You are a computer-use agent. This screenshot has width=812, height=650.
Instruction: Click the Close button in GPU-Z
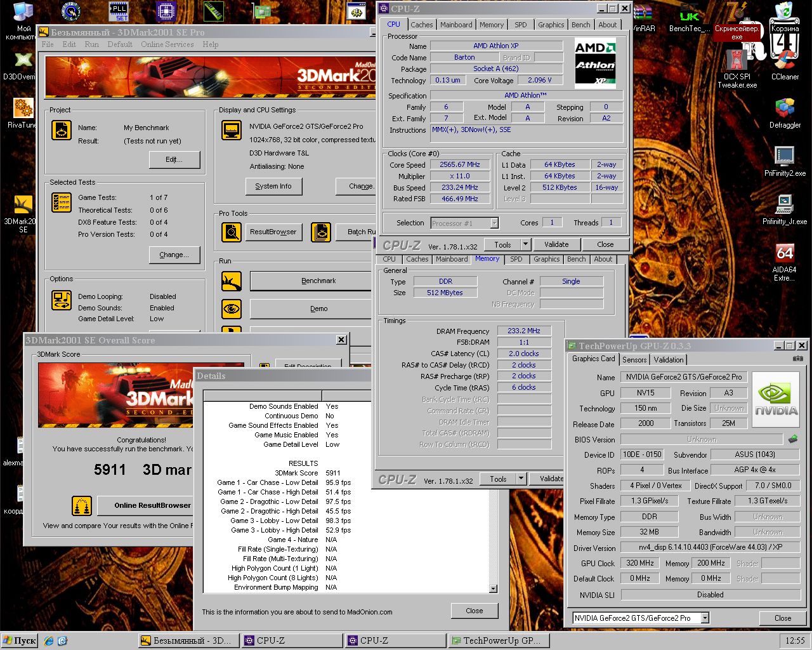coord(783,618)
